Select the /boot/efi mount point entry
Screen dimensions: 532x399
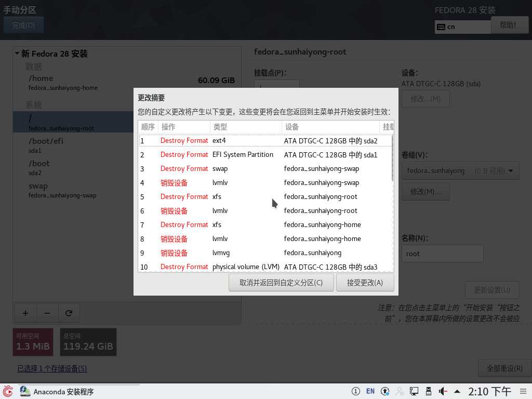[73, 145]
